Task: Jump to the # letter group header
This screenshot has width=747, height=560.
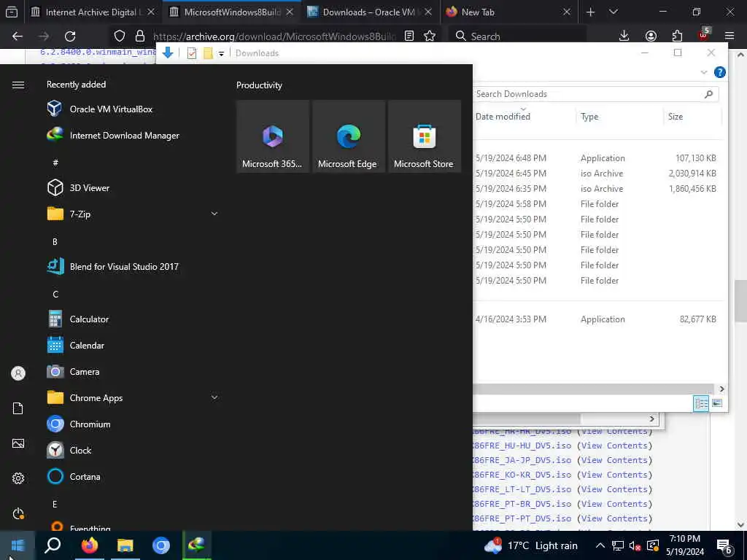Action: click(x=55, y=163)
